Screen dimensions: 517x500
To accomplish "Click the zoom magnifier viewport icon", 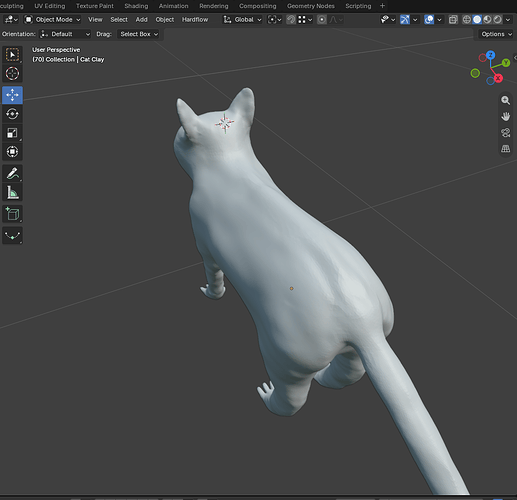I will click(x=506, y=100).
